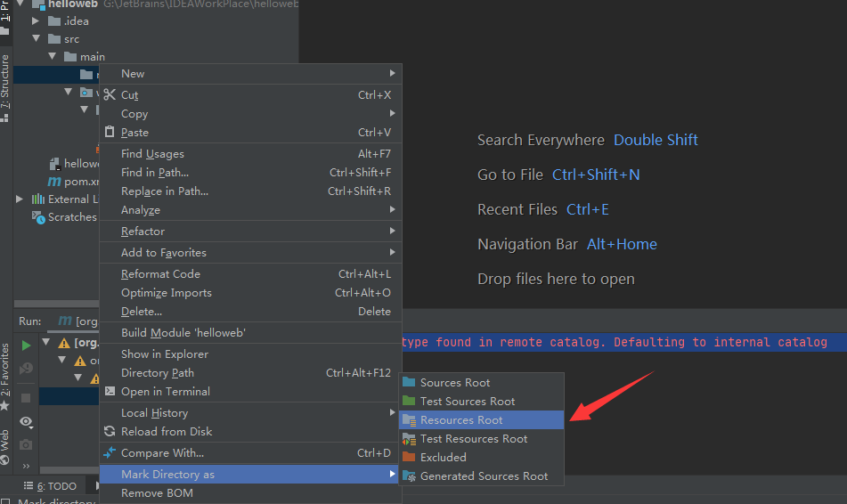847x504 pixels.
Task: Open Refactor submenu entry
Action: 250,232
